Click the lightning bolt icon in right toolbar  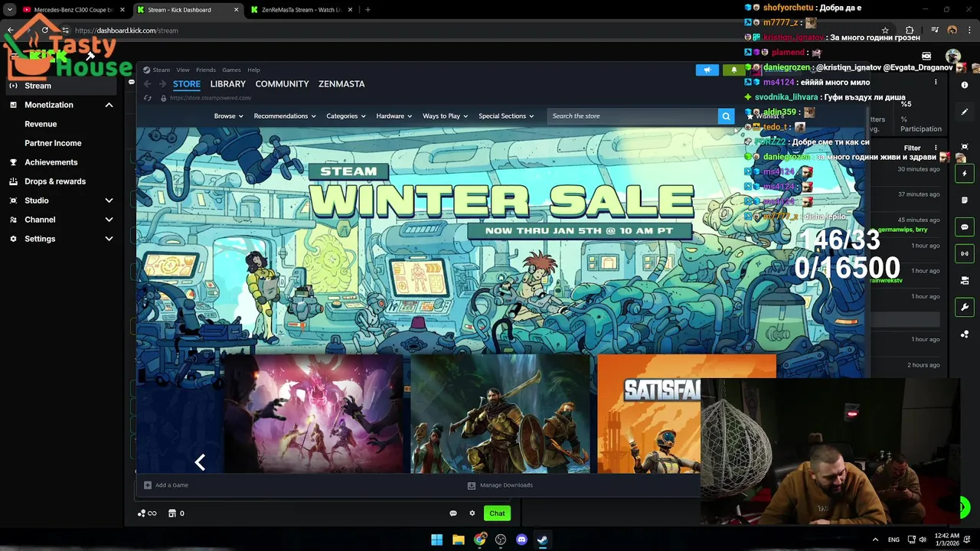pos(965,174)
